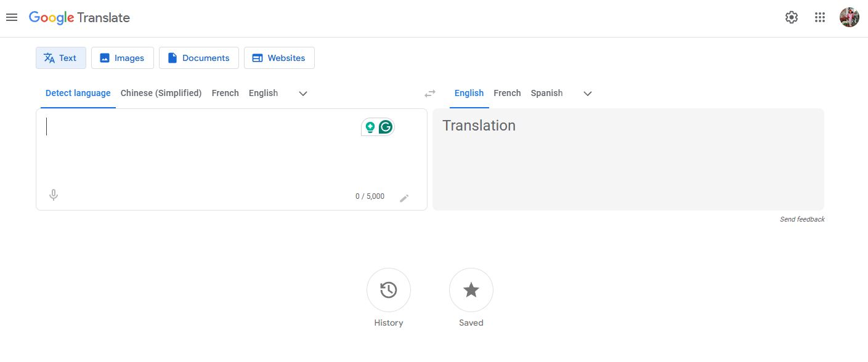Screen dimensions: 868x362
Task: Open Saved translations
Action: pyautogui.click(x=471, y=290)
